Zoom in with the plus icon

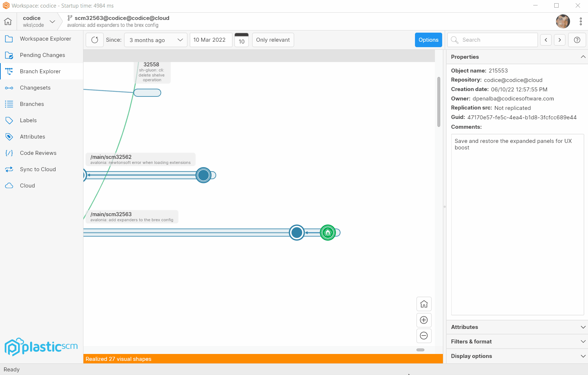[x=424, y=320]
